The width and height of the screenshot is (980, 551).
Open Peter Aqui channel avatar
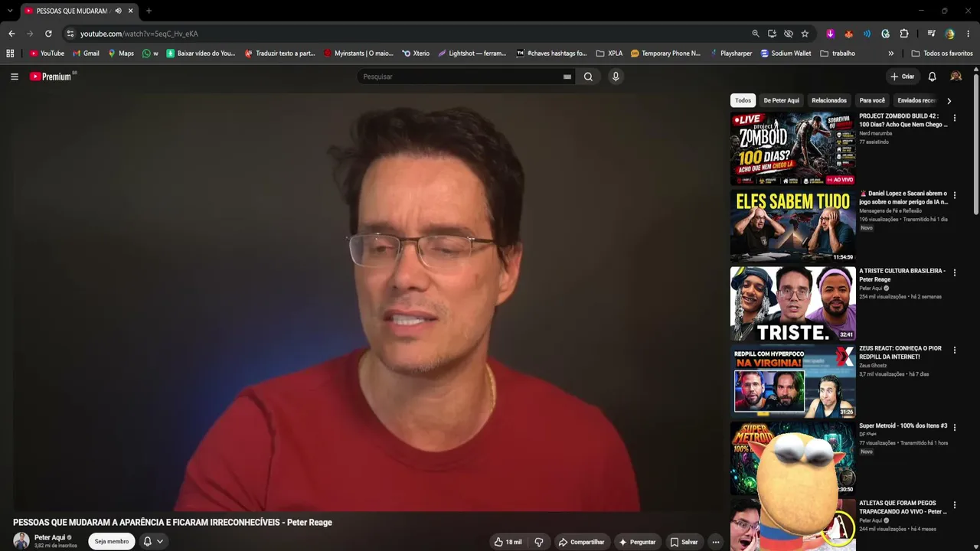(x=21, y=541)
